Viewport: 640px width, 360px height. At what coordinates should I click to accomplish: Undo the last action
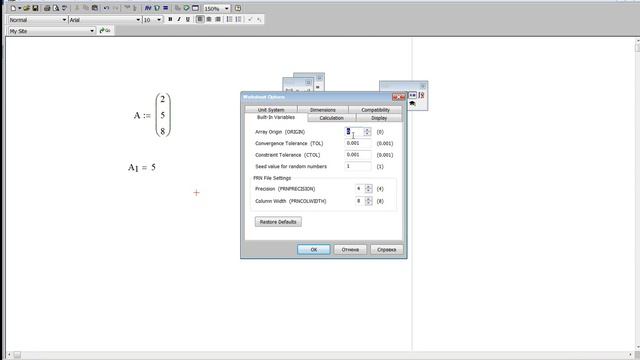pyautogui.click(x=106, y=8)
